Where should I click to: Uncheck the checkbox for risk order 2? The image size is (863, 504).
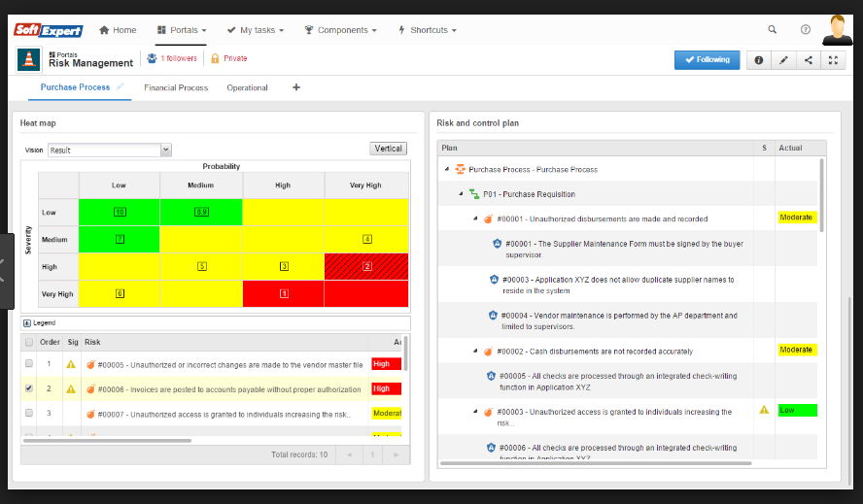(x=29, y=388)
